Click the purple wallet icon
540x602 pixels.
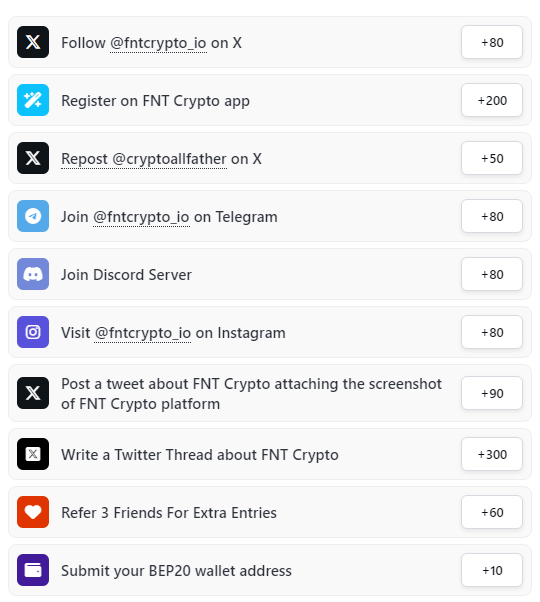[33, 570]
